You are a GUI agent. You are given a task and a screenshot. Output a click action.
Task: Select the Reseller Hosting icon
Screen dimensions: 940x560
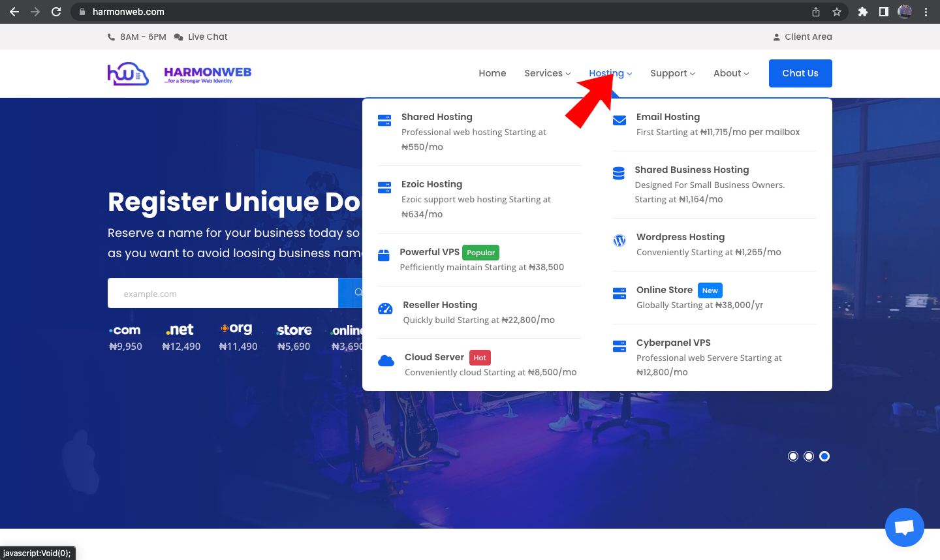[x=386, y=308]
